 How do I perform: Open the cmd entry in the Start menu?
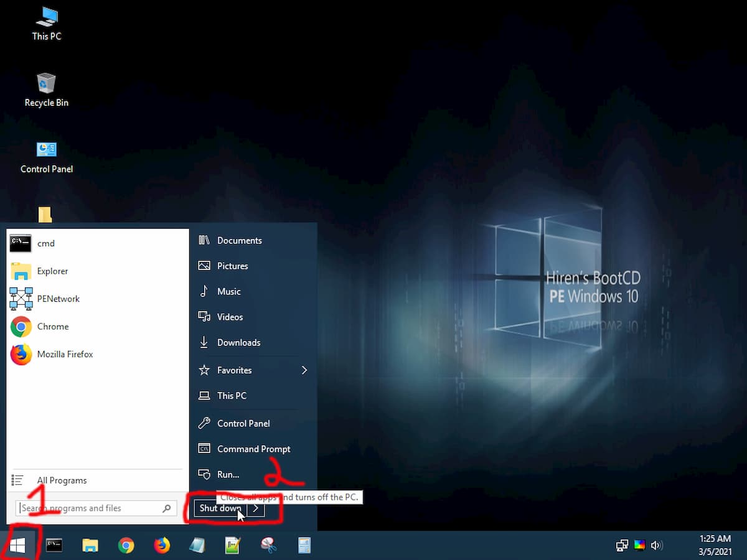[97, 243]
